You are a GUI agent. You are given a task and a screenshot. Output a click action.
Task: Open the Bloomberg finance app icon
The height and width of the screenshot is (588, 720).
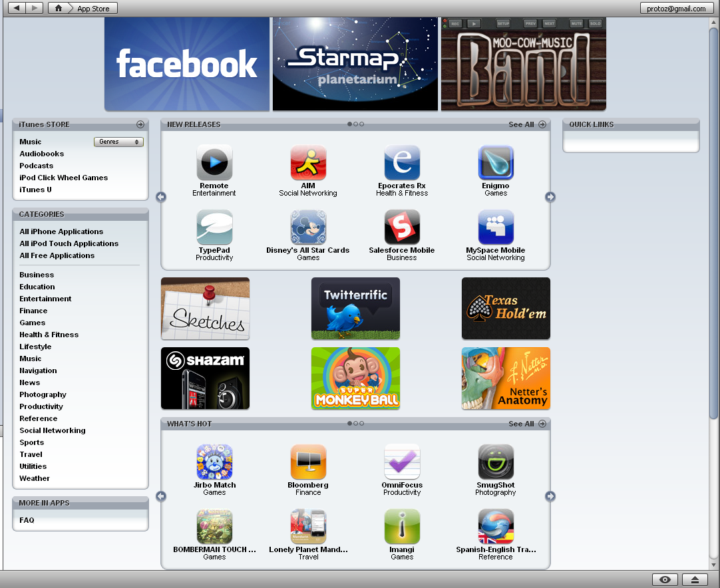(x=308, y=462)
